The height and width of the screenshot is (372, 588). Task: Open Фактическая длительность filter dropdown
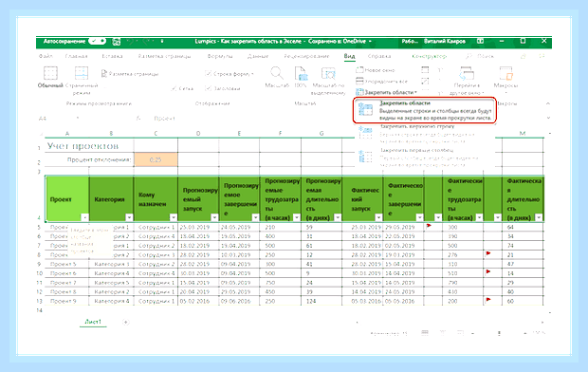(x=539, y=217)
